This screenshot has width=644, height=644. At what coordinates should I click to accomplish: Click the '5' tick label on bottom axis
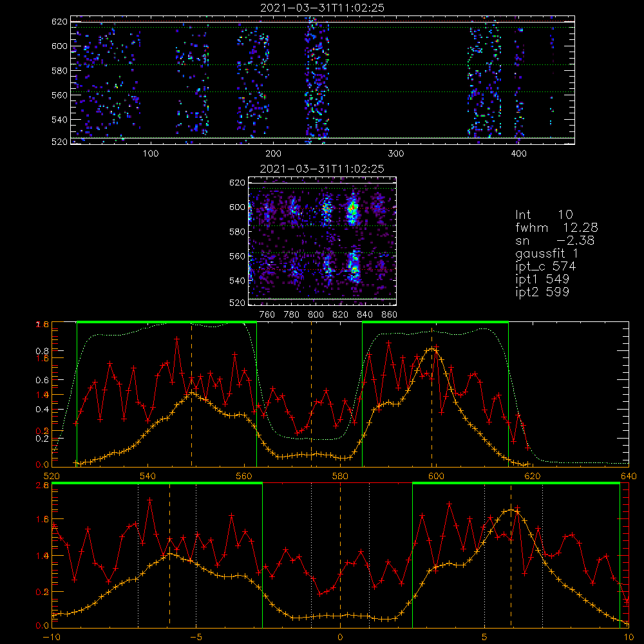click(485, 638)
